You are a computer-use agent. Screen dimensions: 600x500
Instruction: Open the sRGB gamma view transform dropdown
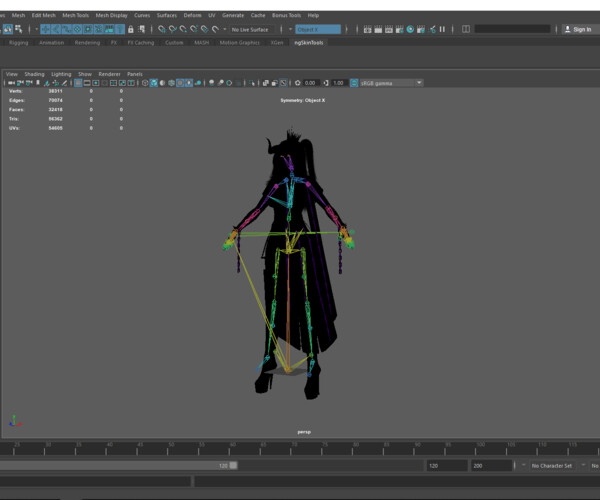[391, 83]
